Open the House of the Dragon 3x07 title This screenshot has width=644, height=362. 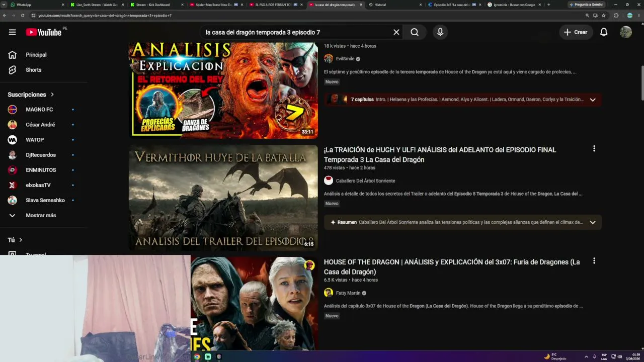(x=452, y=267)
